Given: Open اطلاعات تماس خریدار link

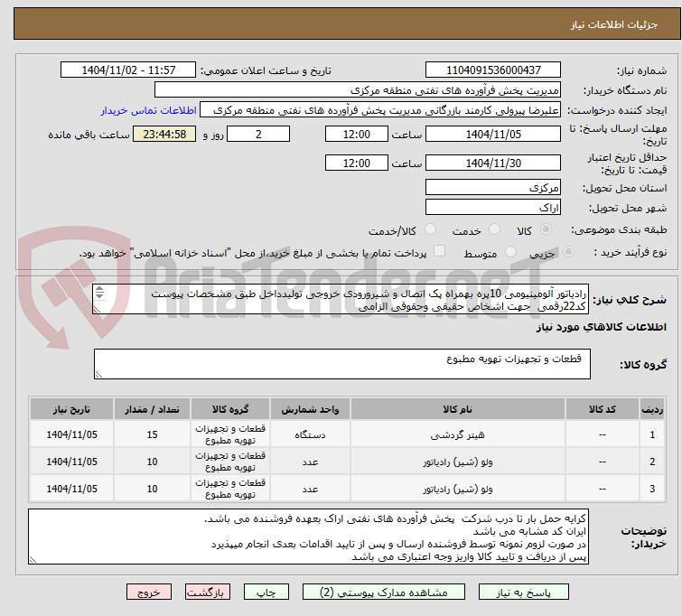Looking at the screenshot, I should (x=149, y=110).
